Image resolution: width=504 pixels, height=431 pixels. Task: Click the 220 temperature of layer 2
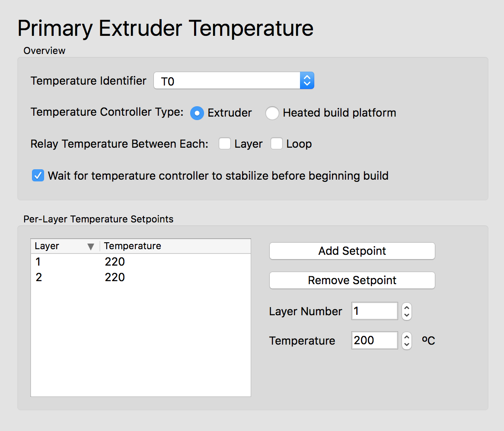pos(115,277)
